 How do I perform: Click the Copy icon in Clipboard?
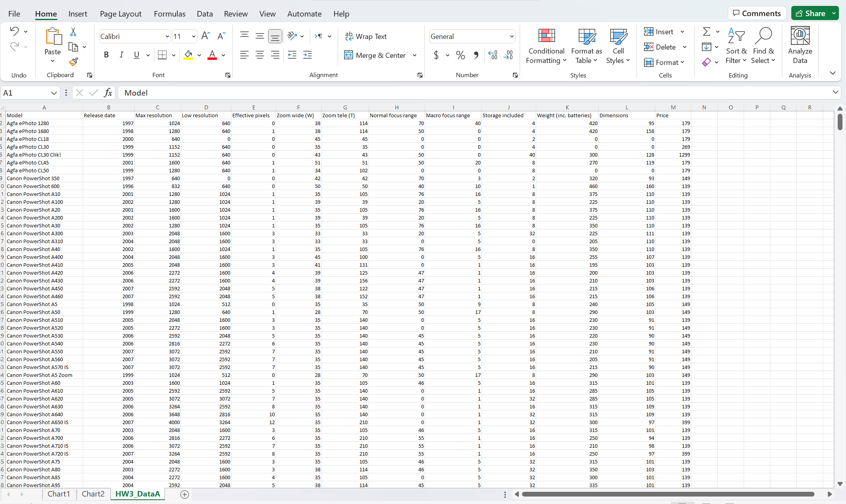pos(73,47)
